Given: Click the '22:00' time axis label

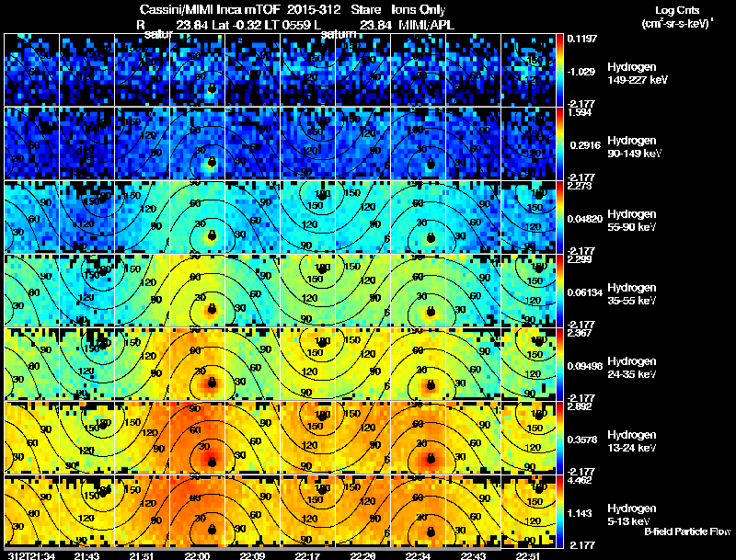Looking at the screenshot, I should [x=197, y=556].
